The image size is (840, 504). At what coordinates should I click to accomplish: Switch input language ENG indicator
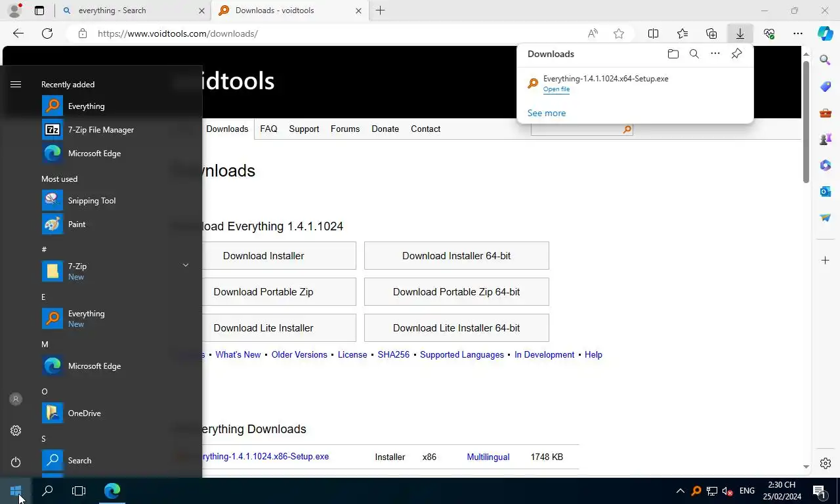click(747, 491)
